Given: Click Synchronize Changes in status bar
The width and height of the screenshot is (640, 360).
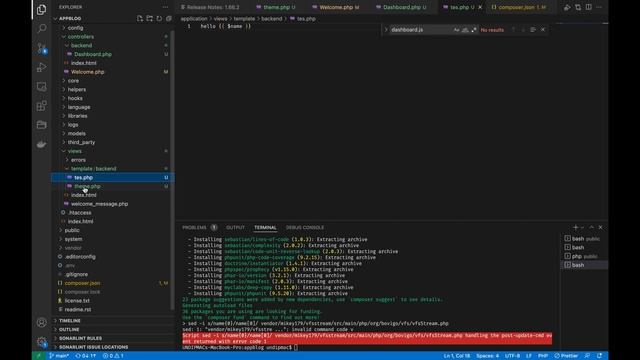Looking at the screenshot, I should pyautogui.click(x=86, y=356).
